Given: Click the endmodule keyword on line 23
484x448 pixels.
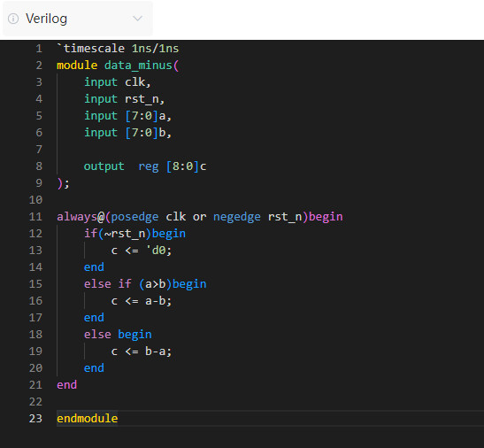Looking at the screenshot, I should click(88, 418).
